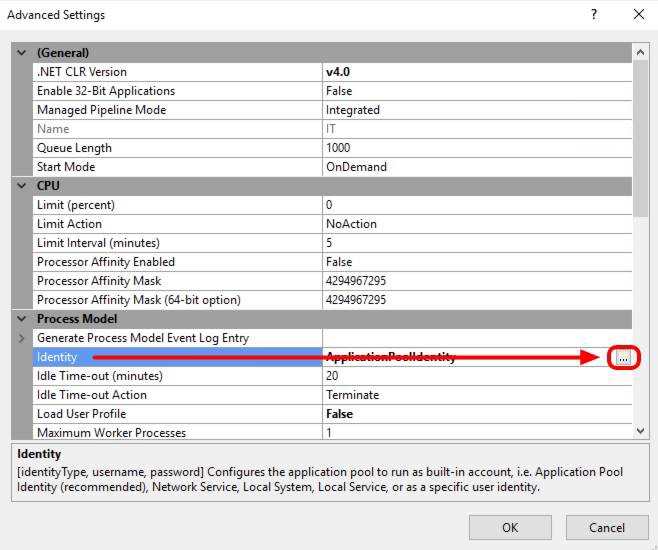Click the v4.0 value field
The image size is (658, 550).
[477, 72]
